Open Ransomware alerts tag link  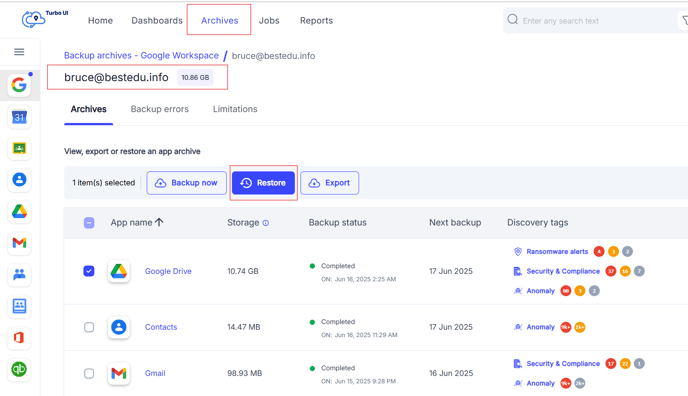557,251
